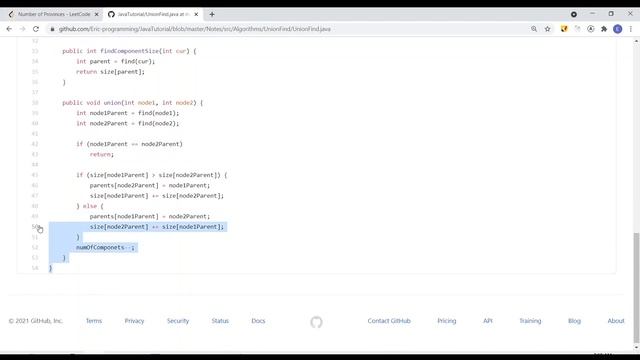Click 'int node2Parent = find(node2);' line
Image resolution: width=640 pixels, height=360 pixels.
click(127, 123)
